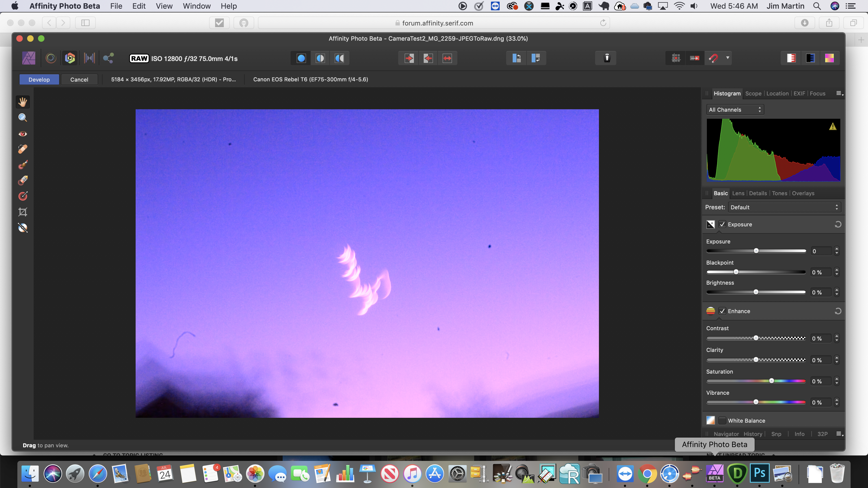Viewport: 868px width, 488px height.
Task: Reset the Enhance section settings
Action: click(838, 311)
